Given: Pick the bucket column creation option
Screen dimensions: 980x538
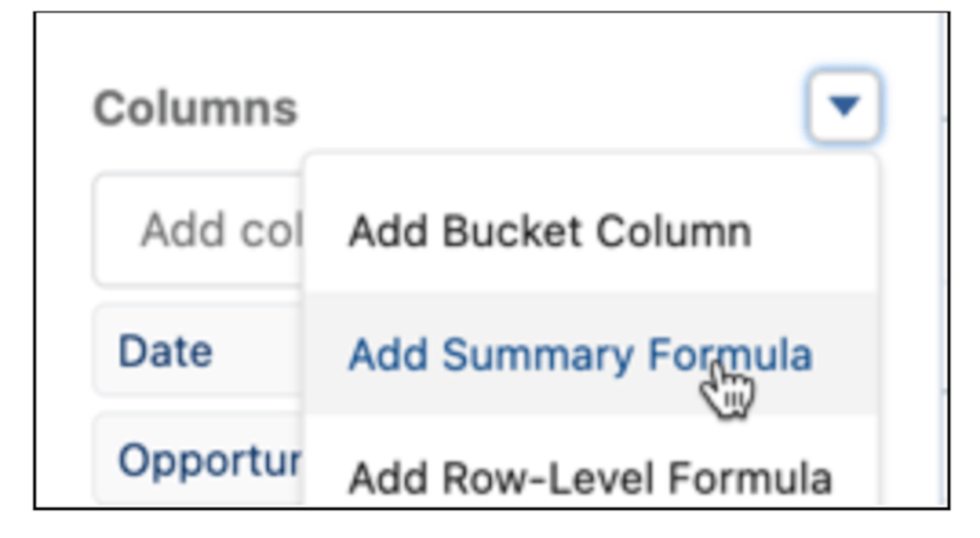Looking at the screenshot, I should point(549,232).
